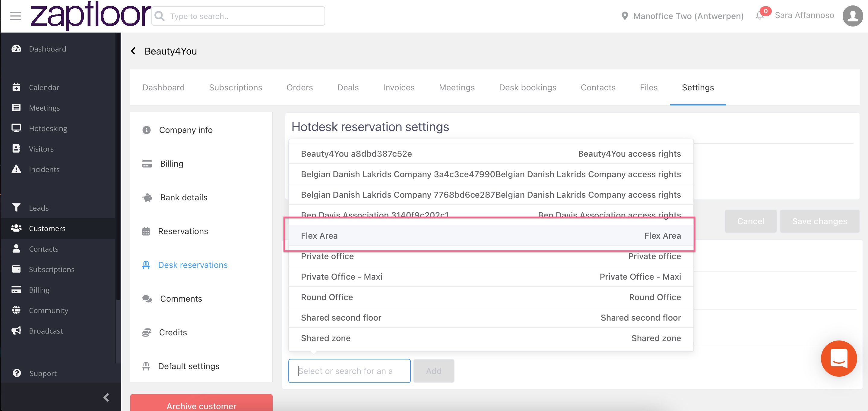Open the customer Dashboard tab
The height and width of the screenshot is (411, 868).
pyautogui.click(x=163, y=87)
